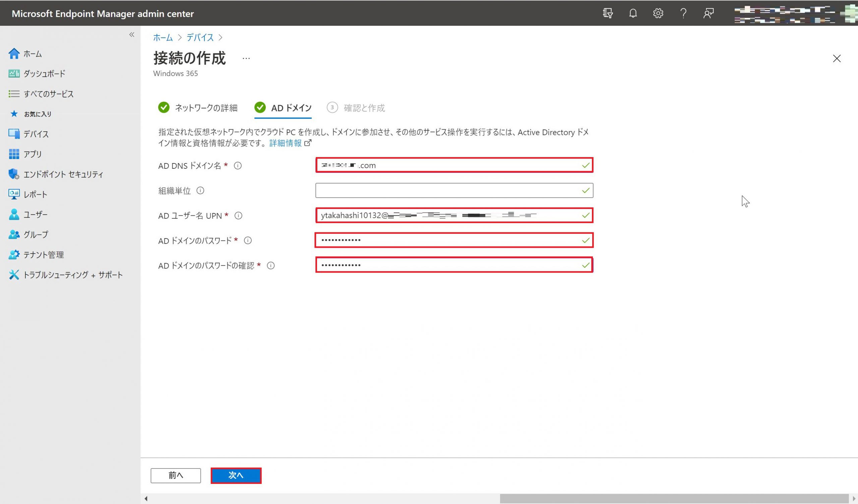Click the confirmation checkmark on AD ドメインのパスワード
858x504 pixels.
(x=585, y=240)
